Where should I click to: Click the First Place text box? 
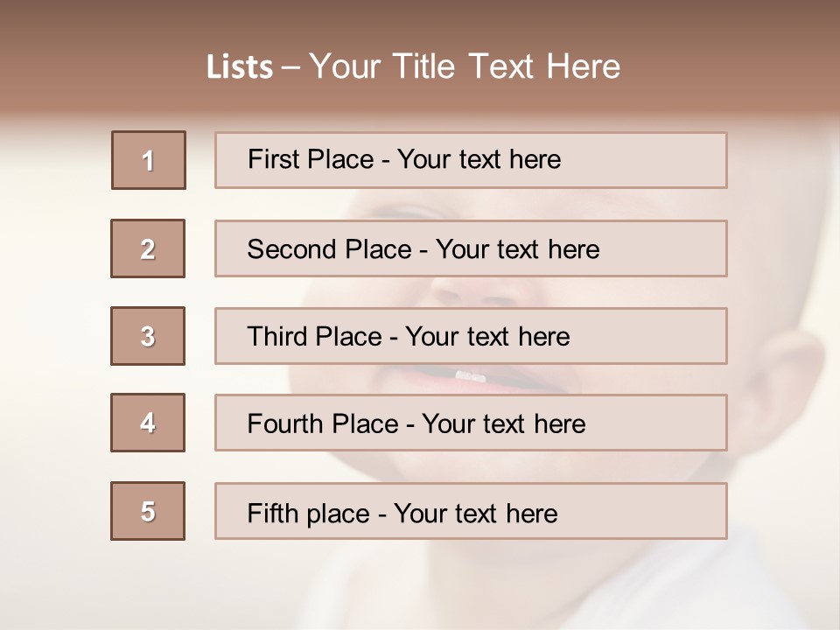[471, 160]
